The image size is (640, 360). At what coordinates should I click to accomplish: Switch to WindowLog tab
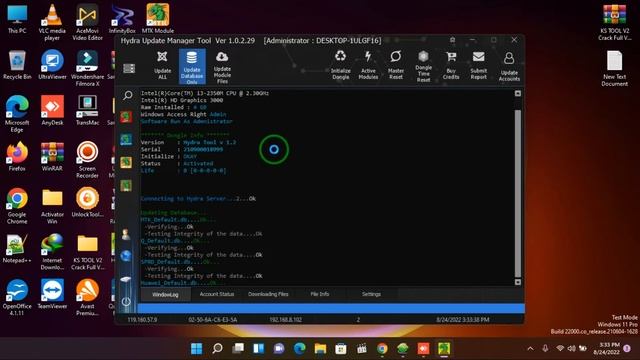[165, 294]
